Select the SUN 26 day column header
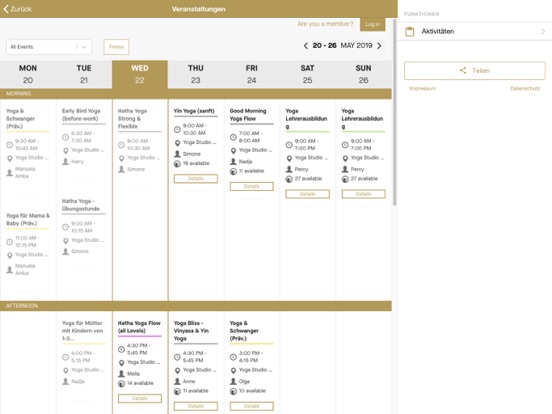The width and height of the screenshot is (552, 414). [363, 74]
